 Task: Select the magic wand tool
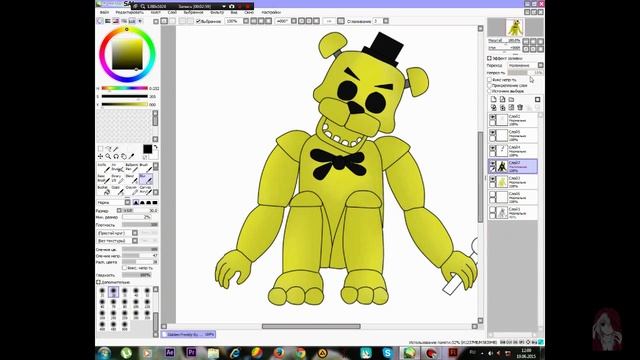[116, 149]
